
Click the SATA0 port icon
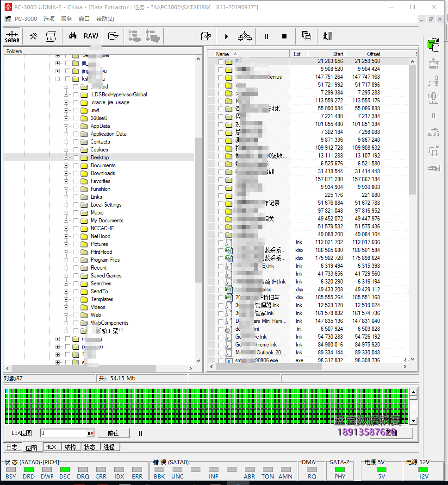(x=12, y=36)
